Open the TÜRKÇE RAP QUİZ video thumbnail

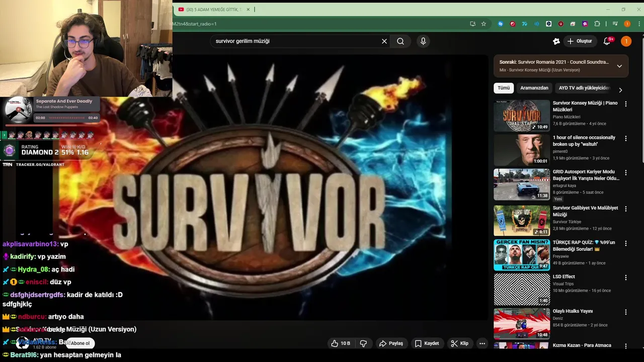522,255
